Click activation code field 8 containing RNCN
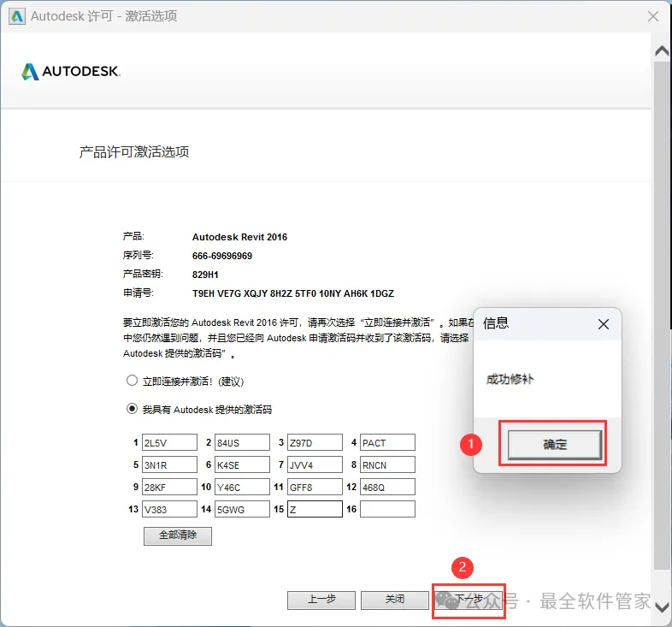The width and height of the screenshot is (672, 627). (x=387, y=464)
